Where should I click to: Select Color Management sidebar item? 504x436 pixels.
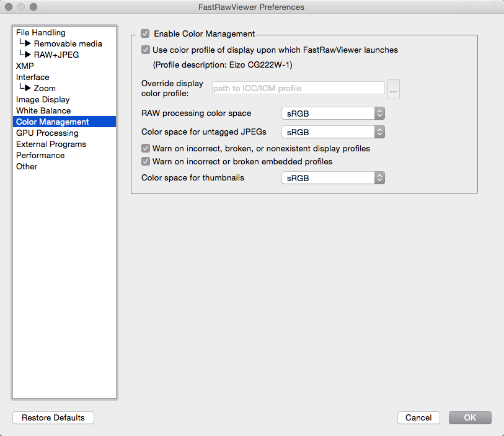tap(64, 122)
